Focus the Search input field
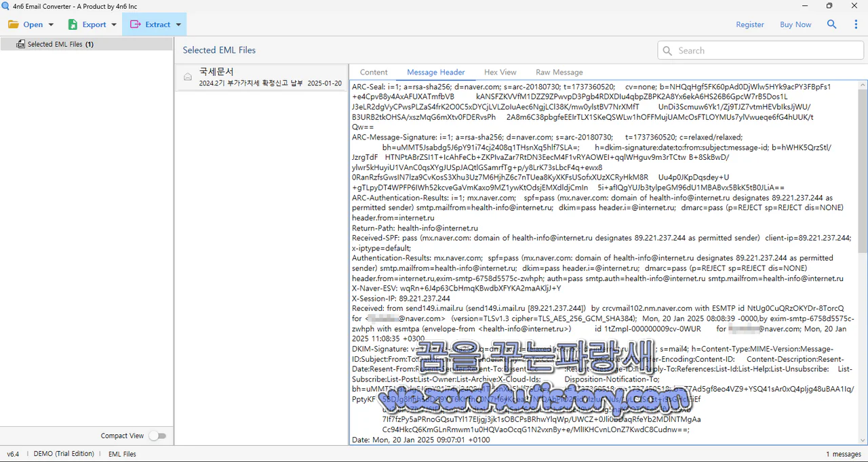The height and width of the screenshot is (462, 868). click(x=760, y=51)
